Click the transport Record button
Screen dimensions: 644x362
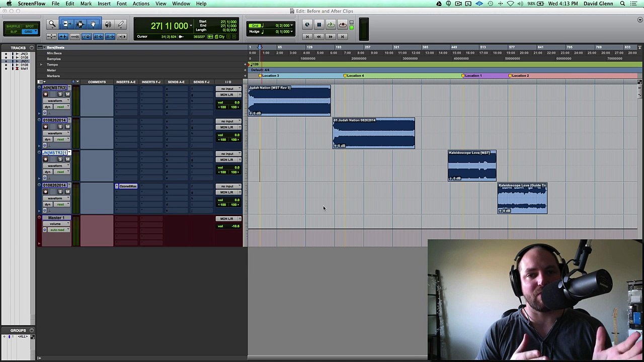pyautogui.click(x=343, y=25)
